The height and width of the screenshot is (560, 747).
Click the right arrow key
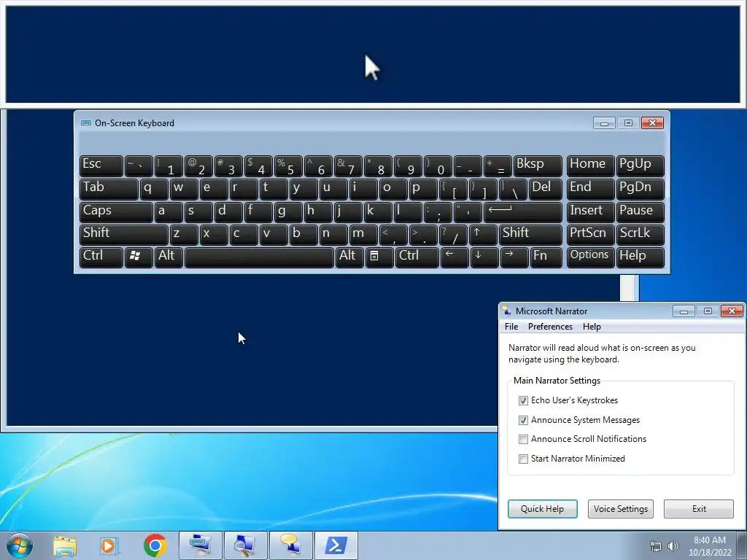(x=514, y=257)
